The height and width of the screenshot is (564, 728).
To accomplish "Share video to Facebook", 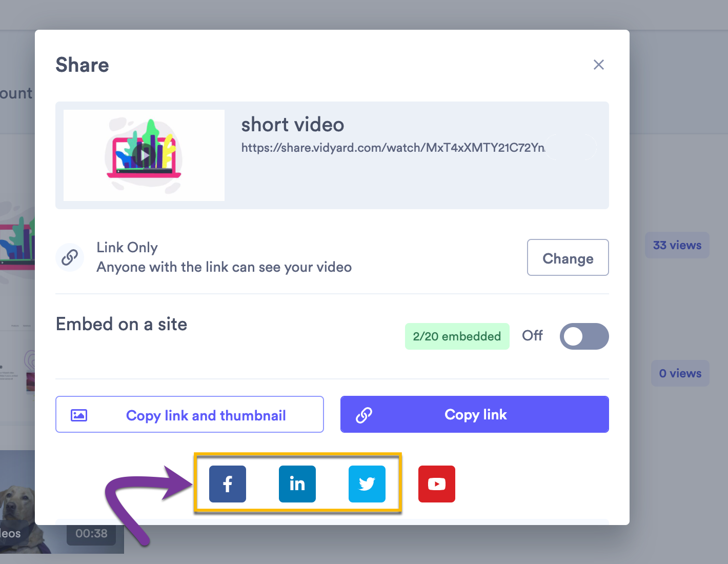I will click(x=228, y=484).
